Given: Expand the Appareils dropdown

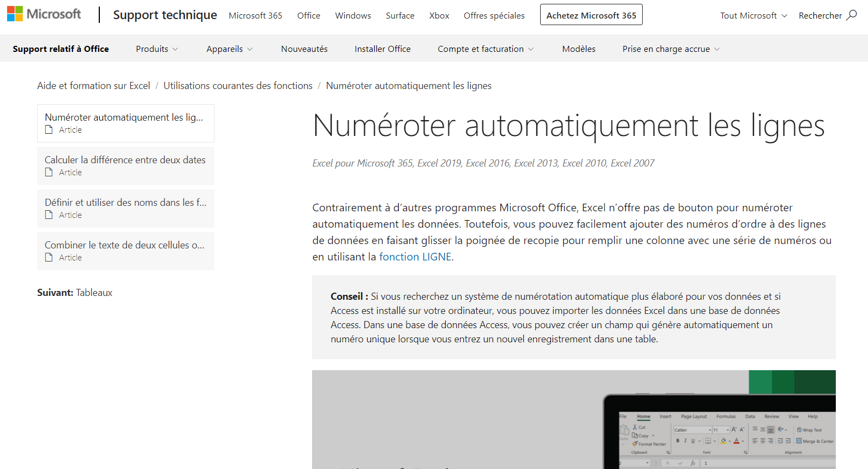Looking at the screenshot, I should (229, 49).
